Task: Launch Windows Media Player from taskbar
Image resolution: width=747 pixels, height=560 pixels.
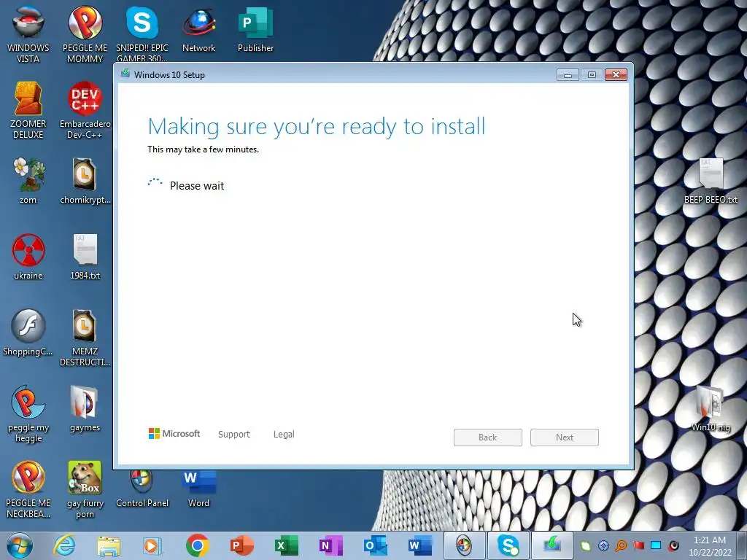Action: pyautogui.click(x=152, y=545)
